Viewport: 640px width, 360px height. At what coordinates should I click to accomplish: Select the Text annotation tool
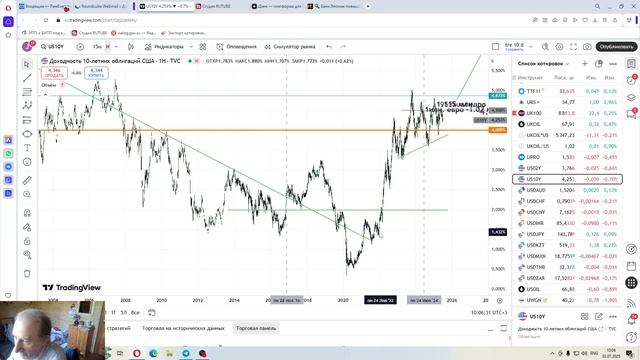point(27,148)
